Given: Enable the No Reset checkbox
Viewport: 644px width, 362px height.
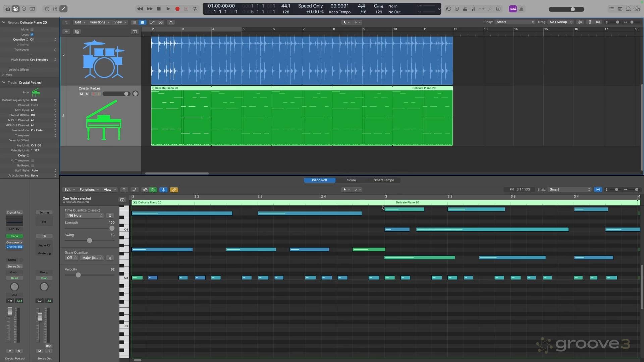Looking at the screenshot, I should pos(33,166).
